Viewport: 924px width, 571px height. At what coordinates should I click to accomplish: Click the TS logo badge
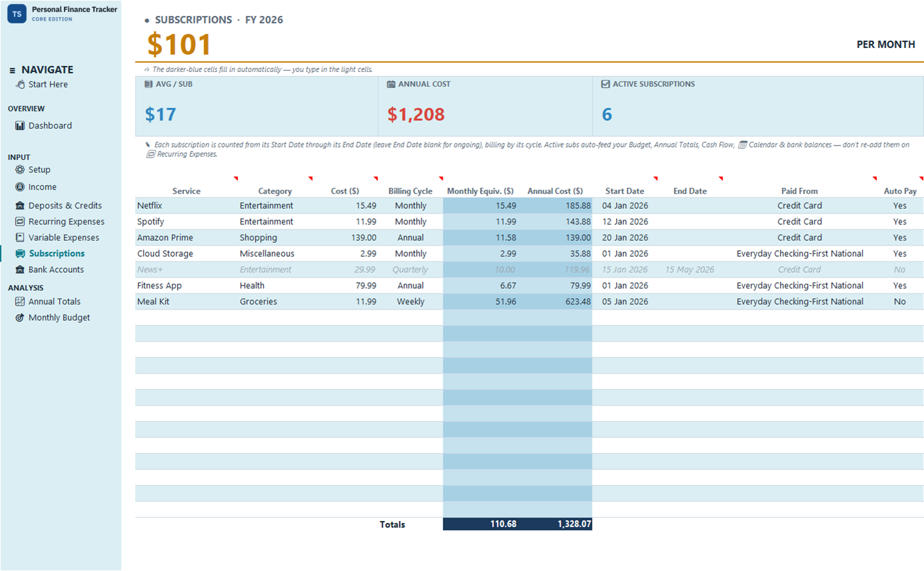17,13
